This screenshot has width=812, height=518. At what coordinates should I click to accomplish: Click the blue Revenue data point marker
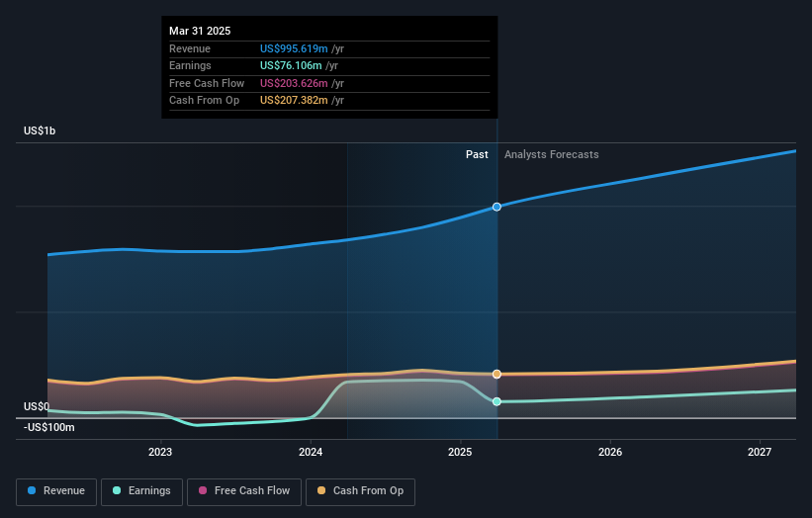tap(496, 207)
